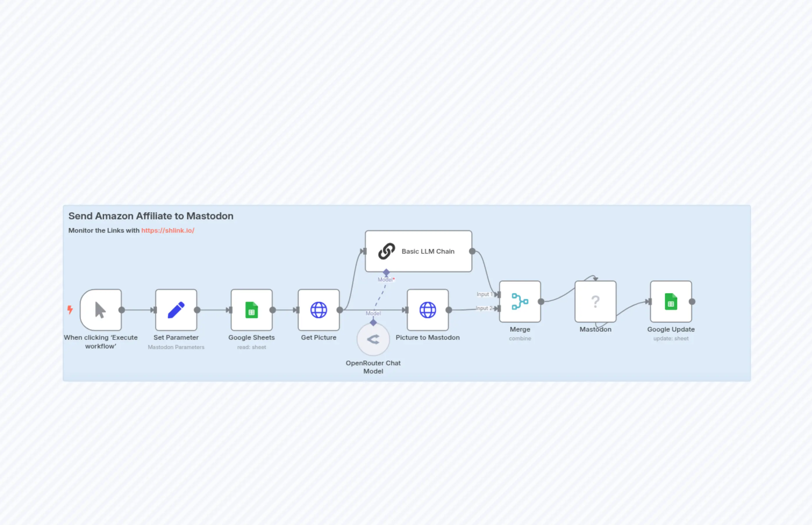Click the Google Update sheet node
Viewport: 812px width, 525px height.
click(x=671, y=301)
